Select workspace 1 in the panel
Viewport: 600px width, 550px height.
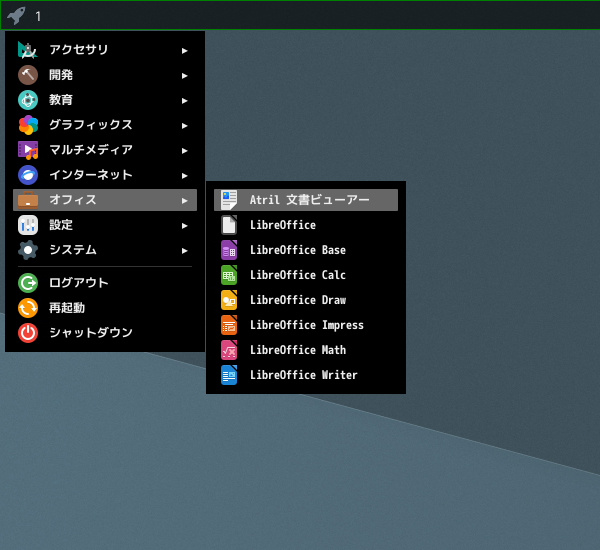point(38,16)
